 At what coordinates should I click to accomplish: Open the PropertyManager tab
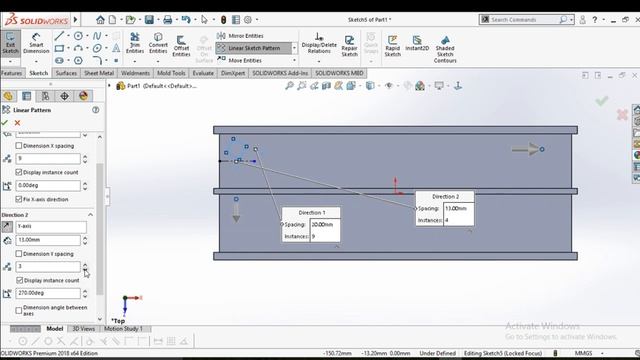[x=27, y=96]
